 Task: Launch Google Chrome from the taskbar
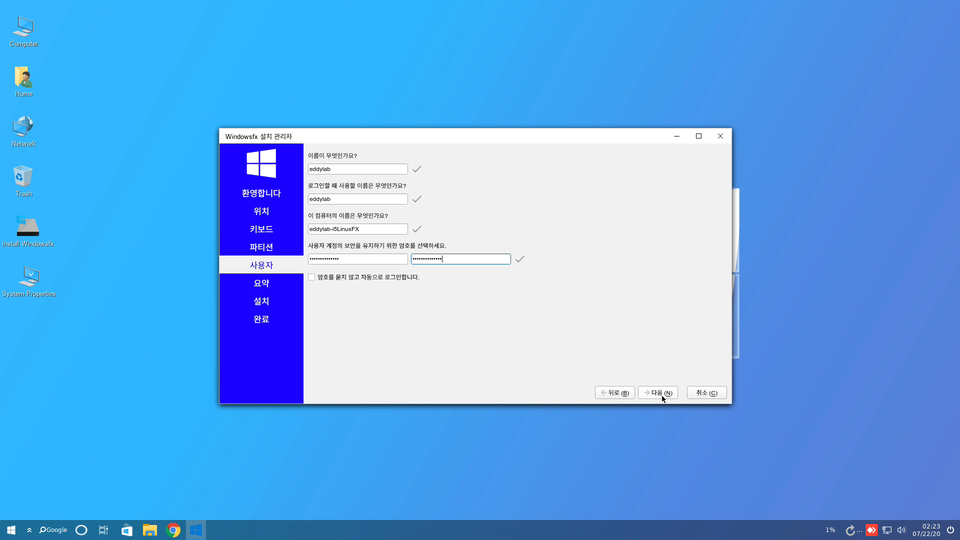point(173,530)
